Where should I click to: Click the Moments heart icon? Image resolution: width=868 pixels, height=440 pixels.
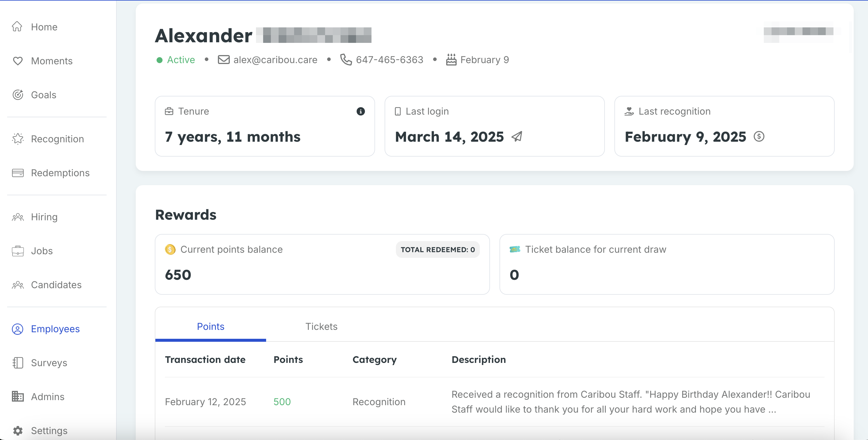point(18,61)
